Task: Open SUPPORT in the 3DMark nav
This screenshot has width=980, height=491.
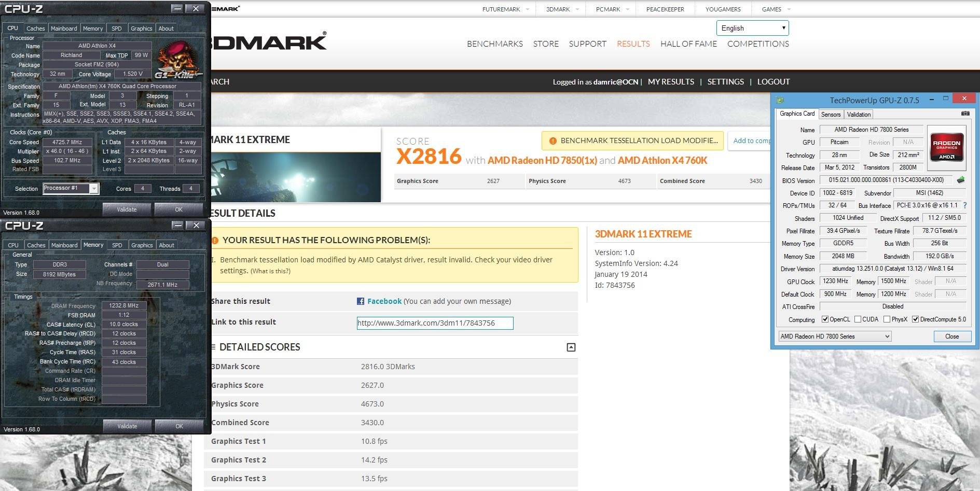Action: [x=587, y=44]
